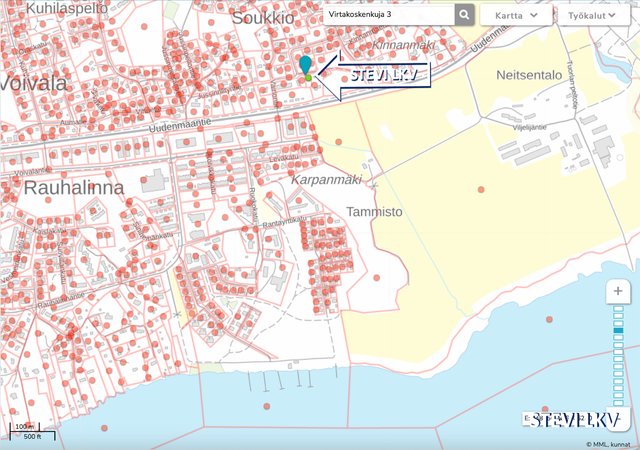Click the chevron arrow in Kartta button

(x=535, y=15)
